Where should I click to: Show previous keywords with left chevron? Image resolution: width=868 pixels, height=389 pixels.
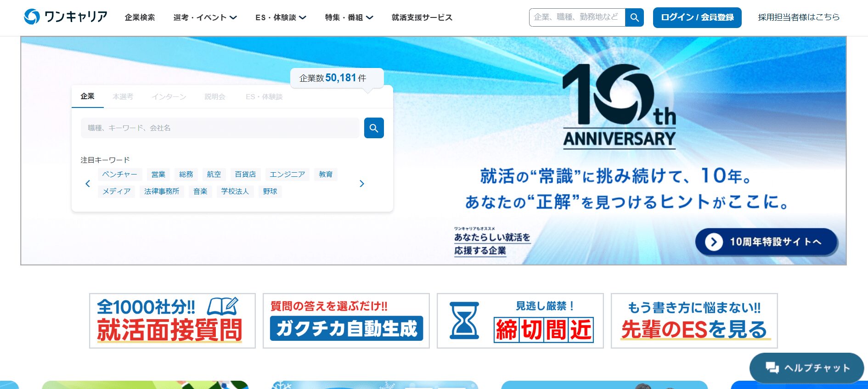pos(88,184)
